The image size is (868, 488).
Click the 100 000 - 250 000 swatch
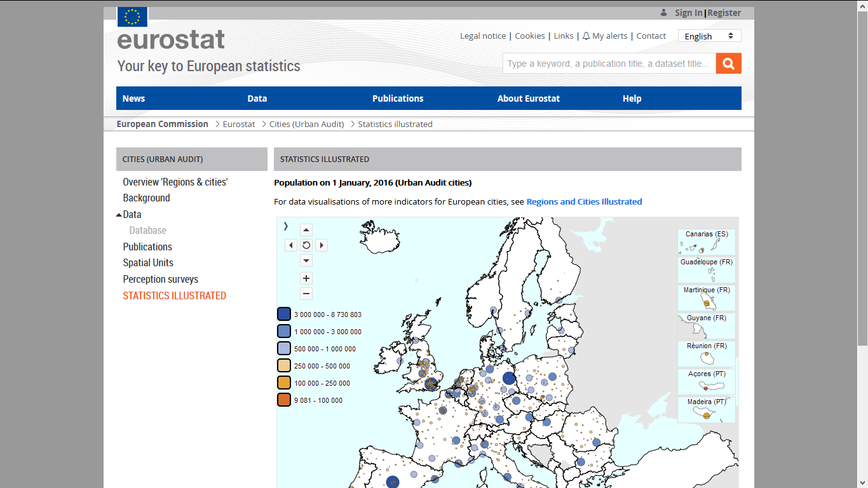pos(284,383)
